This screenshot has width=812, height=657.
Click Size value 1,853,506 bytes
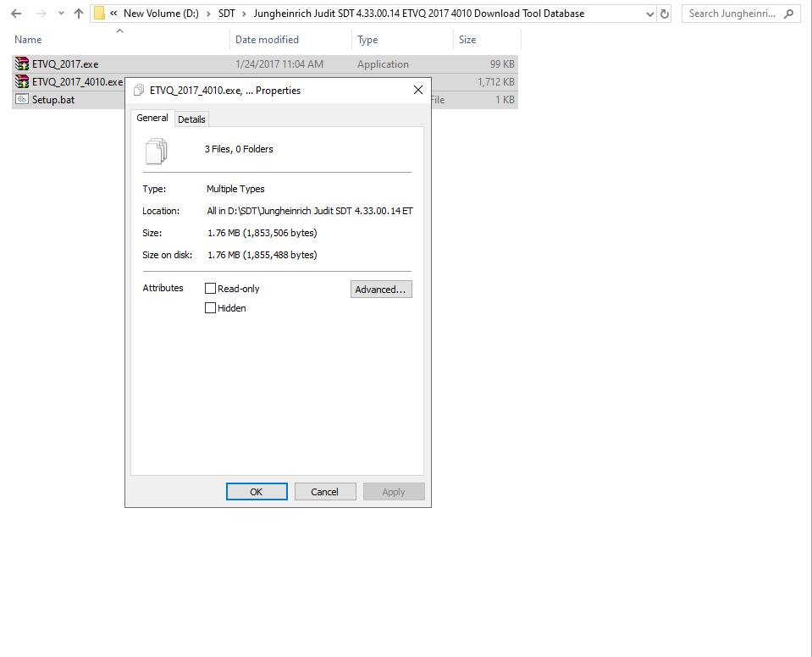tap(262, 233)
